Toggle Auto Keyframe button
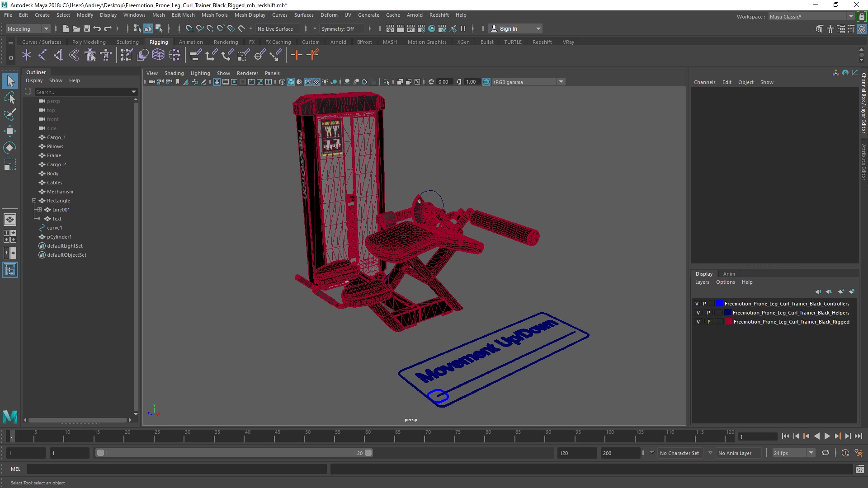The image size is (868, 488). 845,453
